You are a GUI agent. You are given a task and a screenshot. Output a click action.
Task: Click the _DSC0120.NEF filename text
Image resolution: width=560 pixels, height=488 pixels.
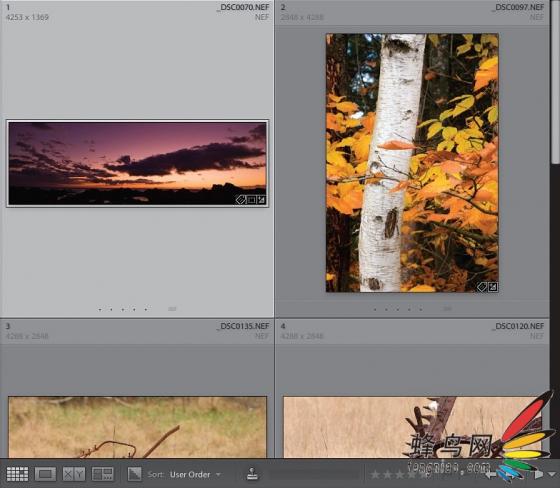coord(518,326)
